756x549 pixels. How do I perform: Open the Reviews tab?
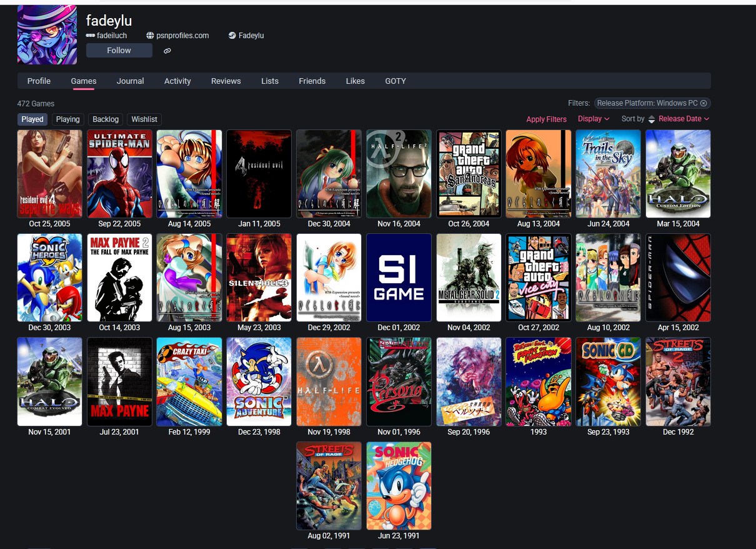pyautogui.click(x=226, y=81)
